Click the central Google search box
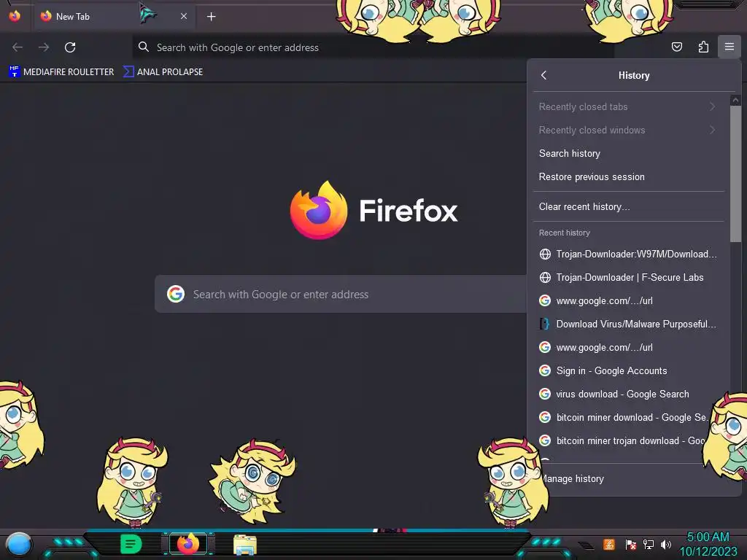Screen dimensions: 747x560 (341, 295)
